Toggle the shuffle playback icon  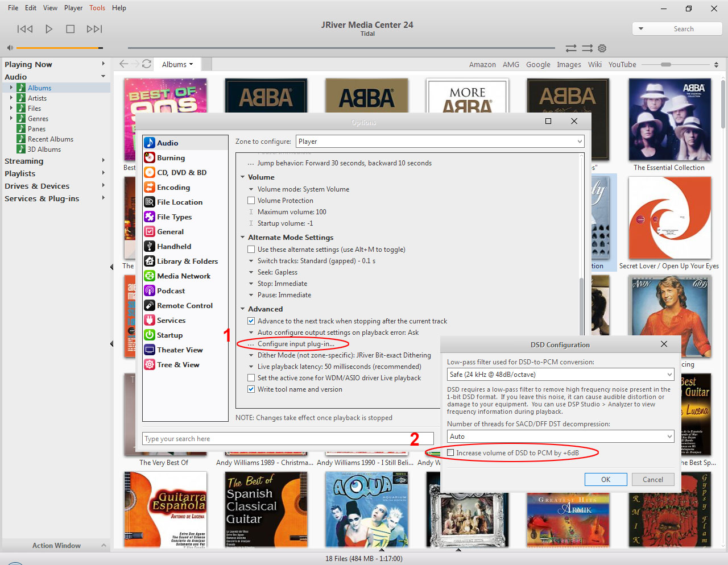tap(587, 48)
